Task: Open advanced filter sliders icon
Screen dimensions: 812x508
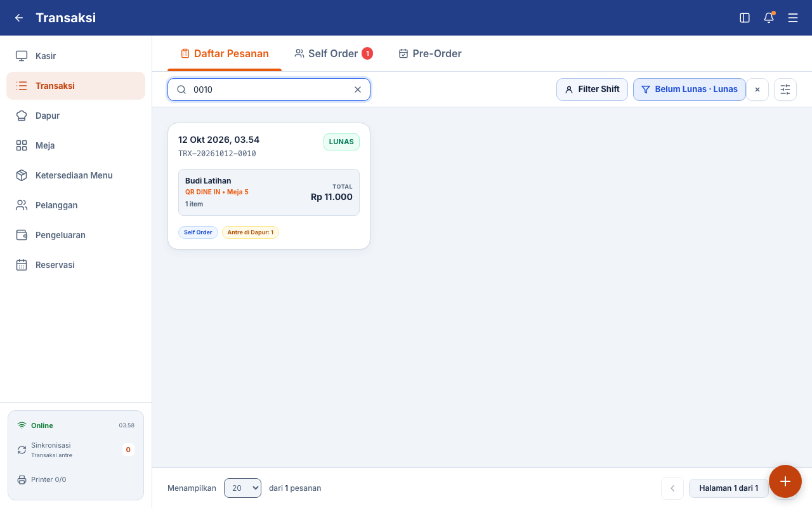Action: (x=785, y=90)
